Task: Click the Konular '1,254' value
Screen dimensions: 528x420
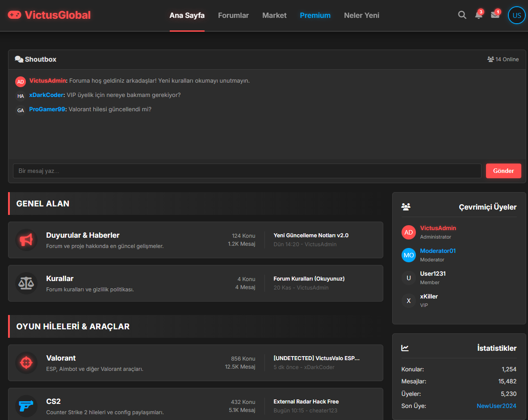Action: click(509, 369)
